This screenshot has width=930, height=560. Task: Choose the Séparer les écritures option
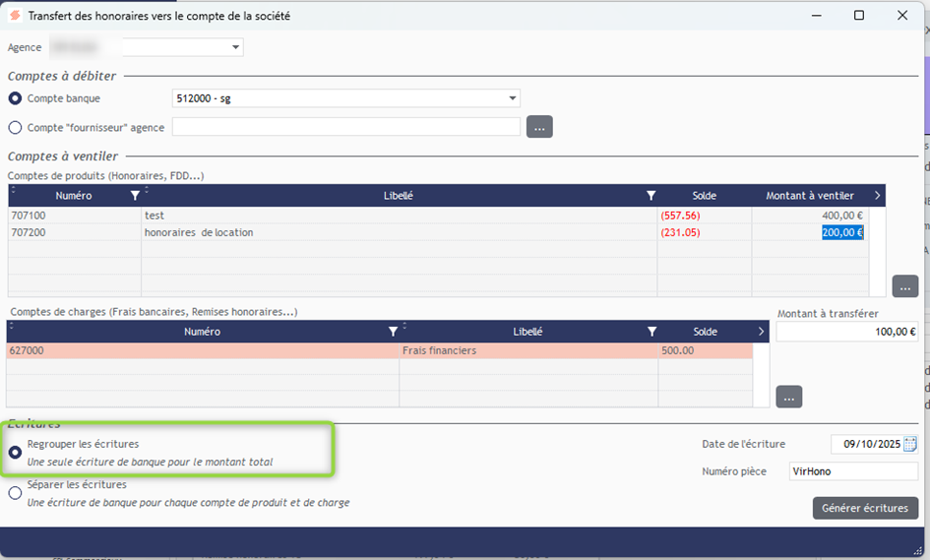[15, 493]
